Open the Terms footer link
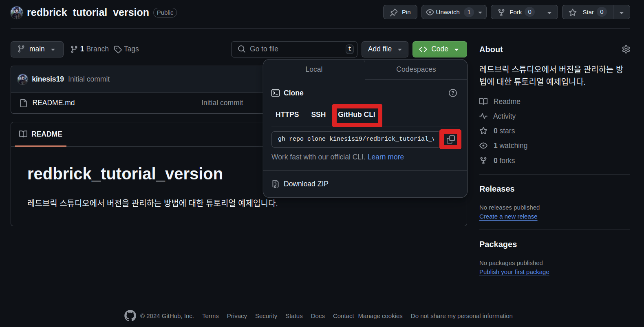The width and height of the screenshot is (644, 327). coord(210,316)
